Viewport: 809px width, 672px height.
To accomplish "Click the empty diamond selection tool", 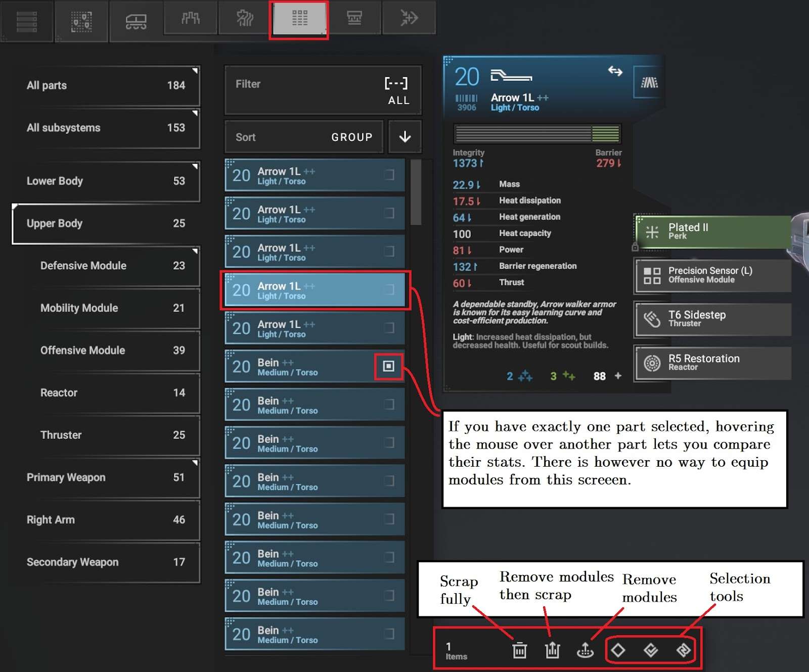I will (x=618, y=650).
